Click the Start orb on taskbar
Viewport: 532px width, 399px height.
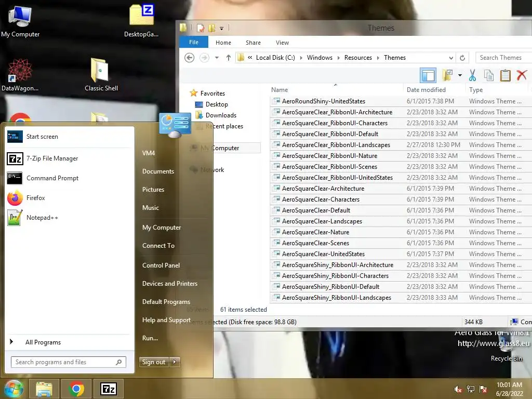click(14, 389)
